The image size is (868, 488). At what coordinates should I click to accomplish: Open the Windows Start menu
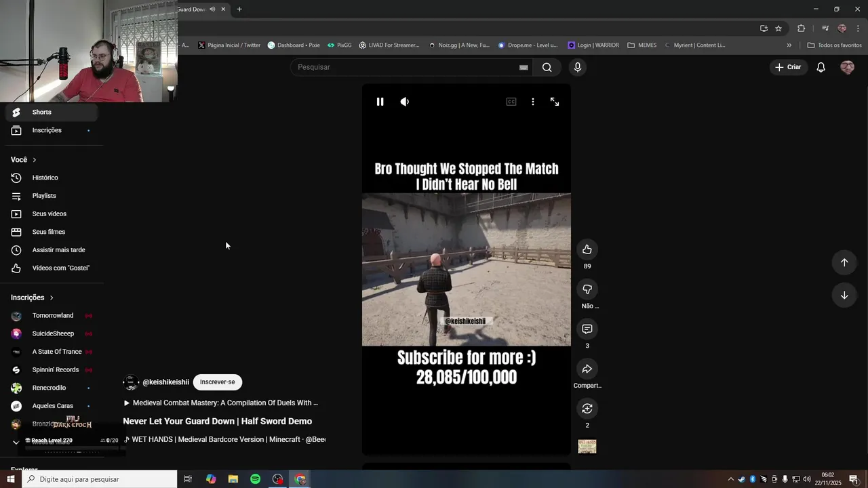point(11,479)
